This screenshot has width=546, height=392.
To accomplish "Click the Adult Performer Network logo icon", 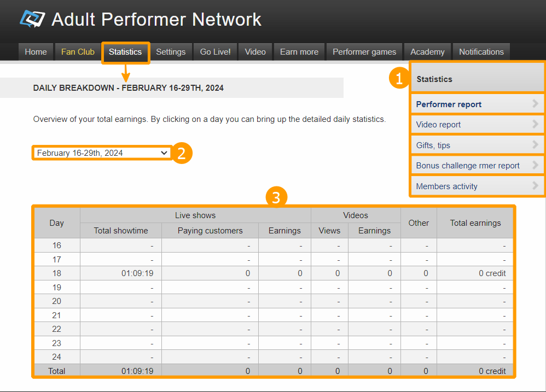I will [32, 19].
